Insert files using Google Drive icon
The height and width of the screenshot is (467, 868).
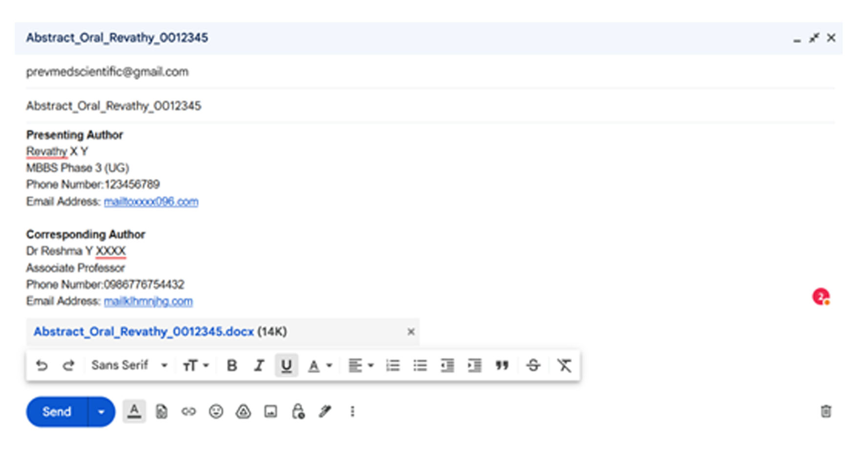pyautogui.click(x=243, y=412)
